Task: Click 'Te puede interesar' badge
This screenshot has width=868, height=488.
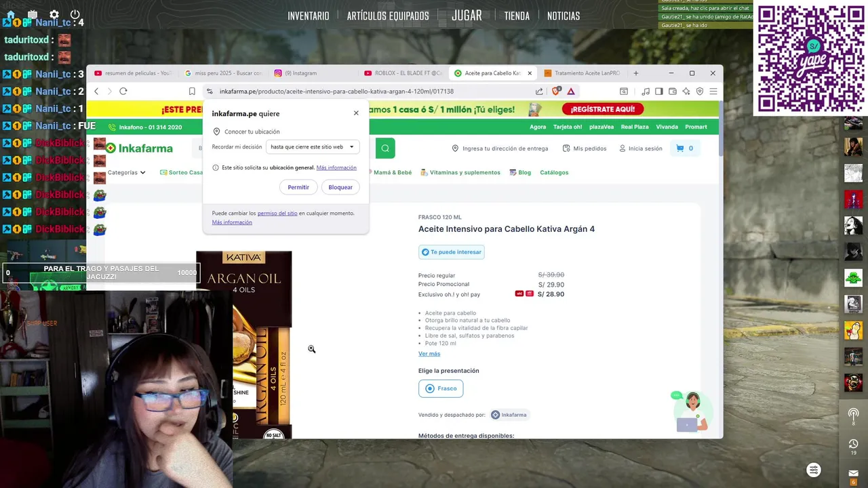Action: coord(451,252)
